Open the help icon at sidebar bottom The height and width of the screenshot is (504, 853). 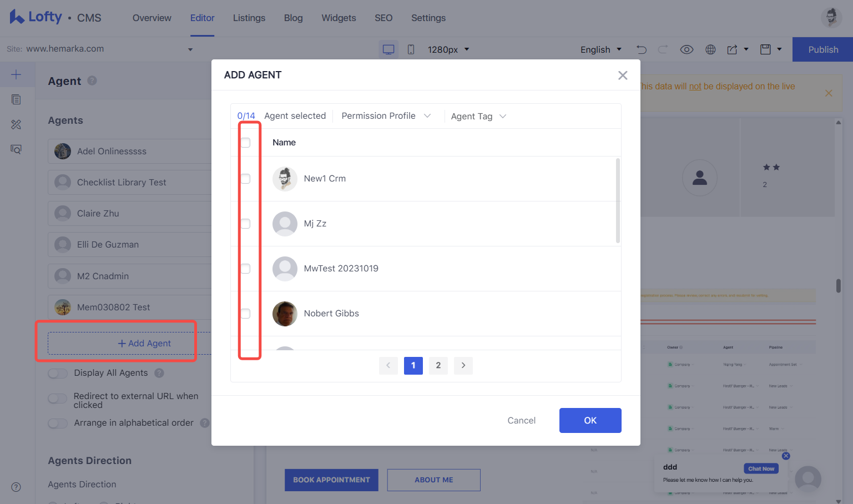point(16,487)
